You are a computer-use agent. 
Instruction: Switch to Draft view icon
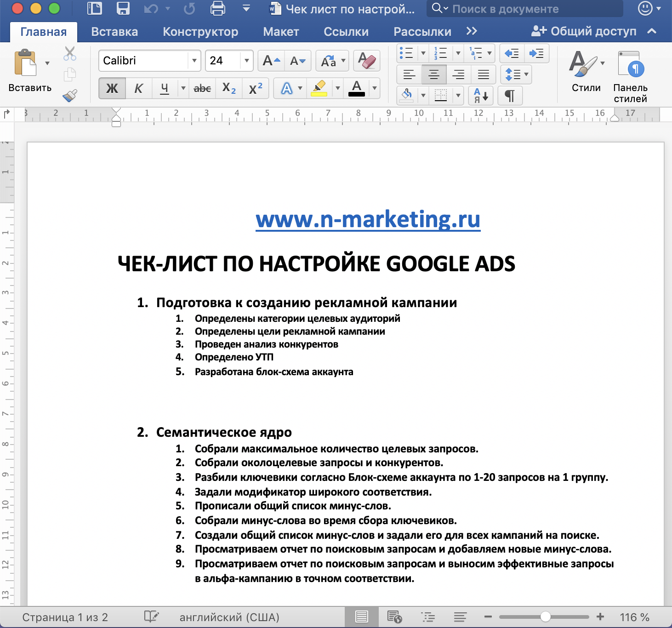460,617
